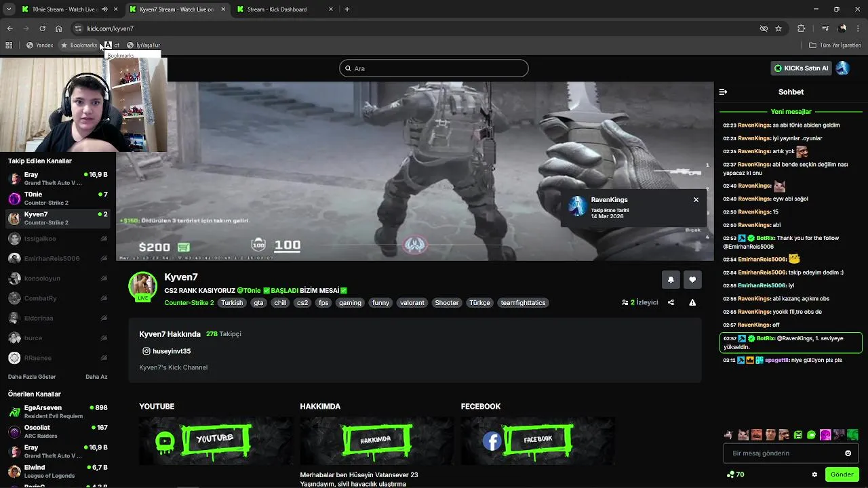
Task: Open the user avatar in top right
Action: 843,68
